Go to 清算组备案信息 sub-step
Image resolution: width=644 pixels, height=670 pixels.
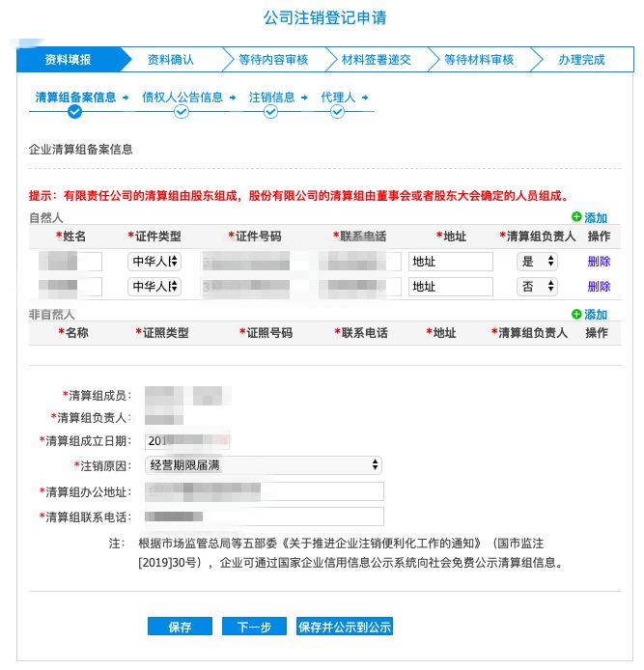tap(75, 98)
